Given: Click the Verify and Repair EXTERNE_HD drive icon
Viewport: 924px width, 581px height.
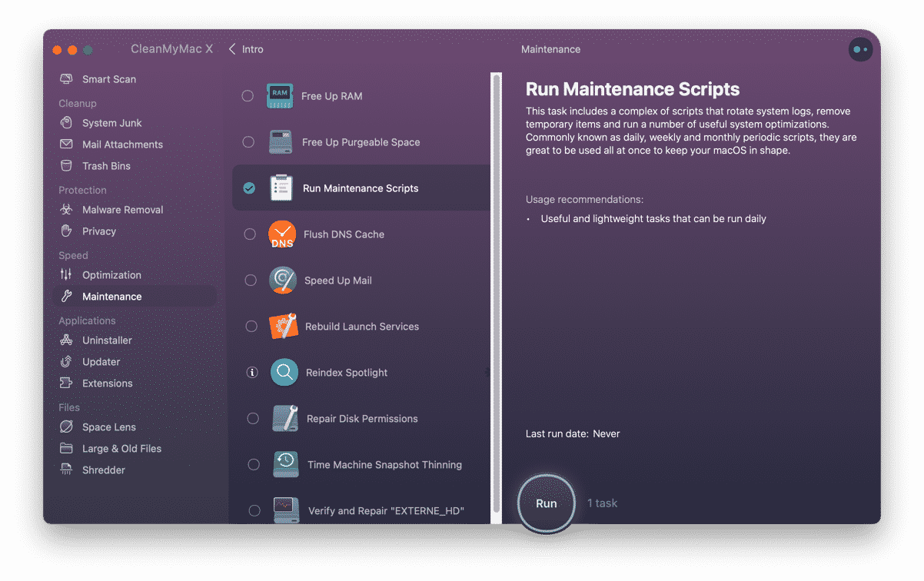Looking at the screenshot, I should 287,509.
